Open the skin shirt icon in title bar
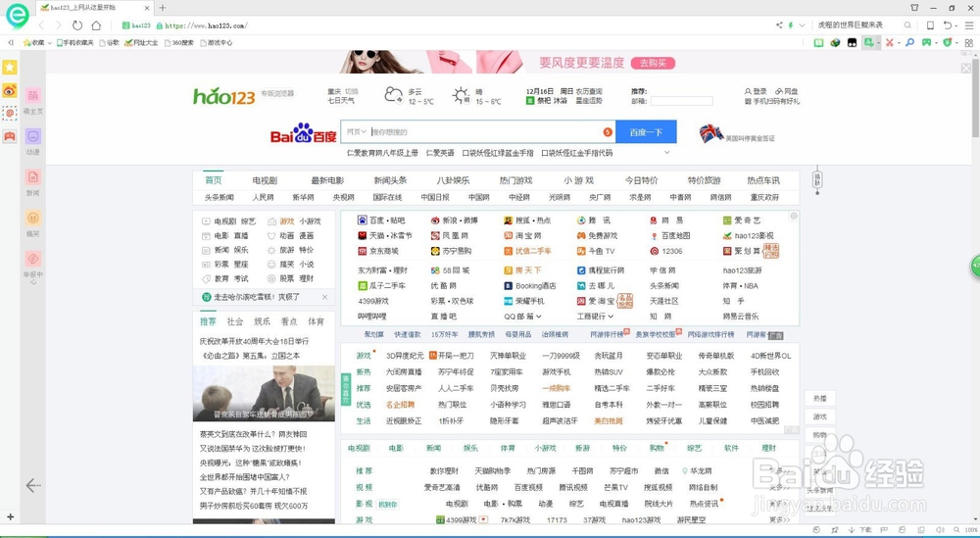The height and width of the screenshot is (538, 980). [914, 8]
